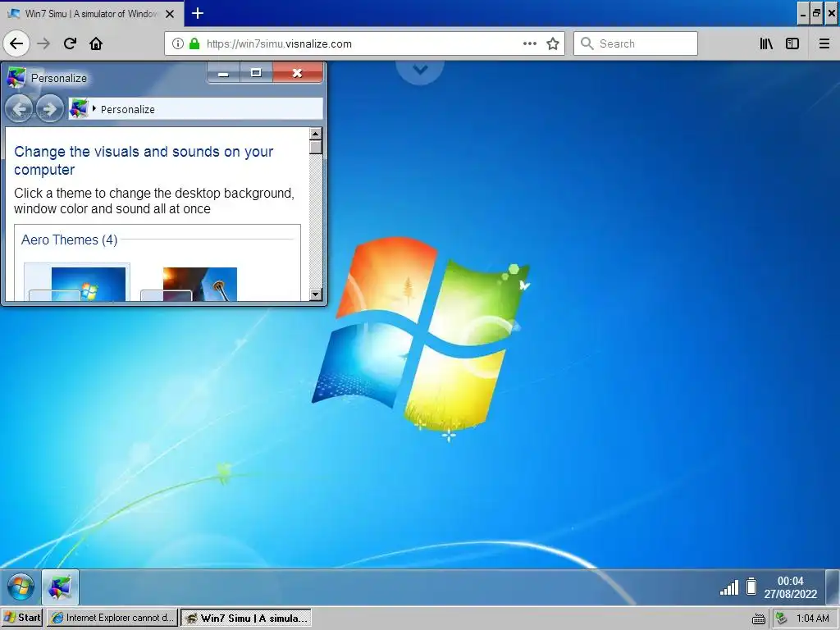840x630 pixels.
Task: Expand the simulator top dropdown chevron
Action: tap(420, 69)
